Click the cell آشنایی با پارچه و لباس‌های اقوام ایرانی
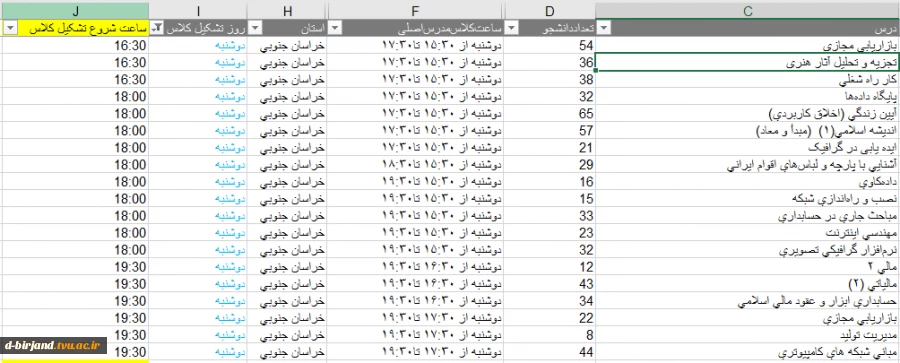 coord(748,165)
